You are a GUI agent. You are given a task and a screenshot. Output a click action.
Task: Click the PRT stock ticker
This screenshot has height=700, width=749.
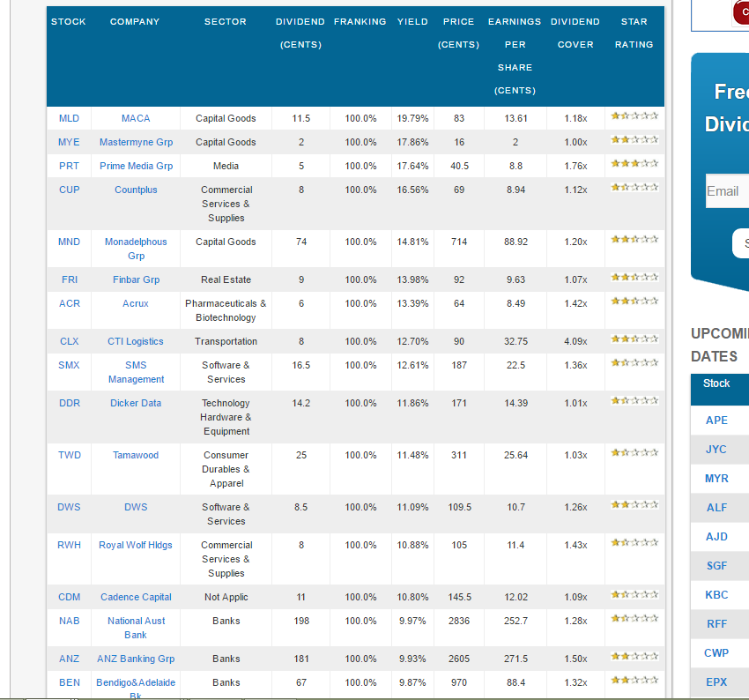(69, 166)
